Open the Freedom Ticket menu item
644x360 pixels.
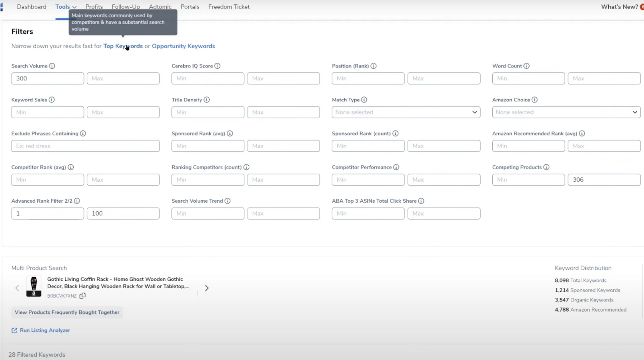pos(229,7)
